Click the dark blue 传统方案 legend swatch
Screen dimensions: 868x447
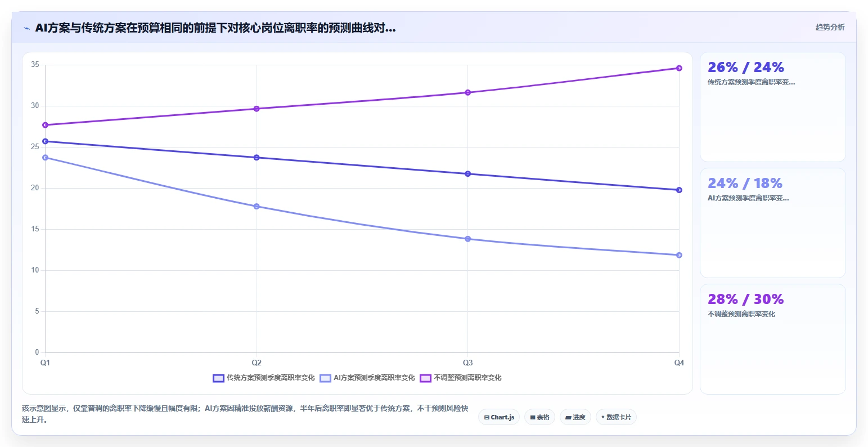pos(218,378)
